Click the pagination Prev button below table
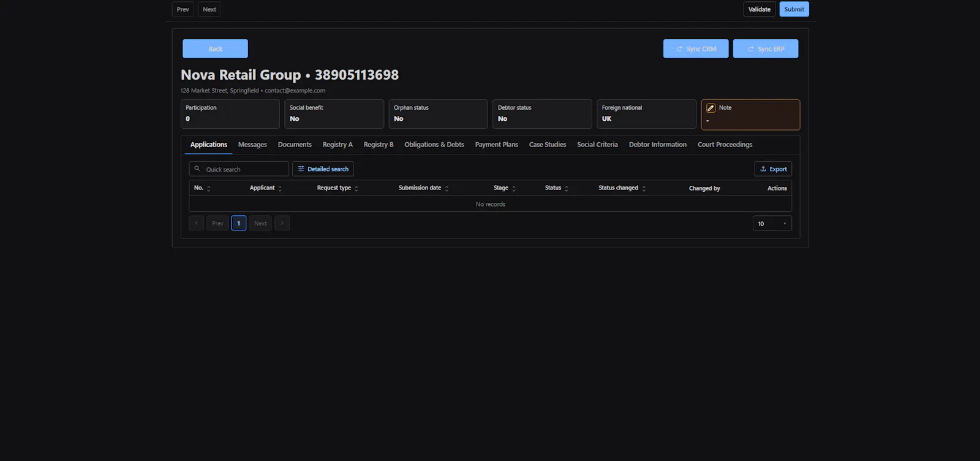This screenshot has width=980, height=461. pyautogui.click(x=217, y=223)
